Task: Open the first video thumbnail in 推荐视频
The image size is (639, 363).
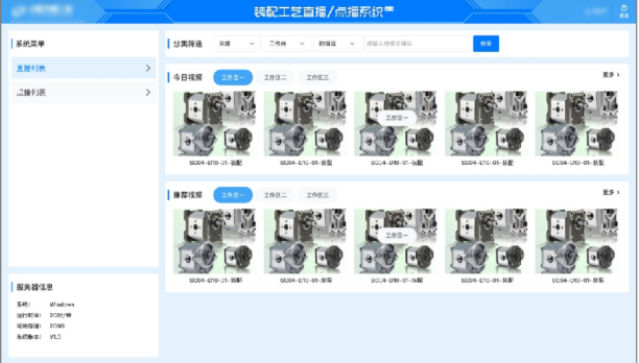Action: 215,241
